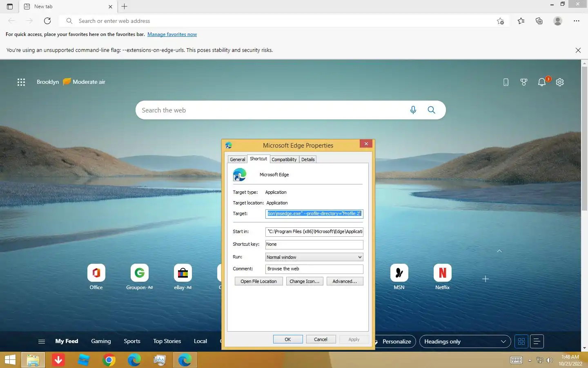Click the Advanced button

pos(345,281)
